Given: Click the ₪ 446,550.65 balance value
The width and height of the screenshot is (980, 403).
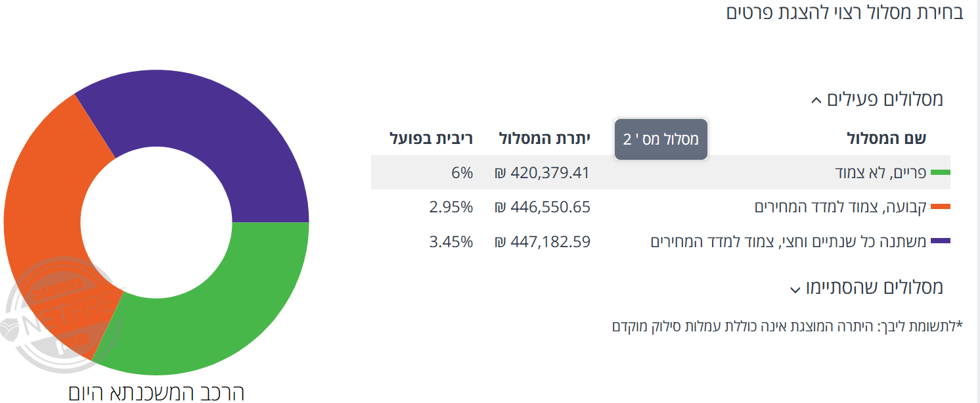Looking at the screenshot, I should 543,207.
